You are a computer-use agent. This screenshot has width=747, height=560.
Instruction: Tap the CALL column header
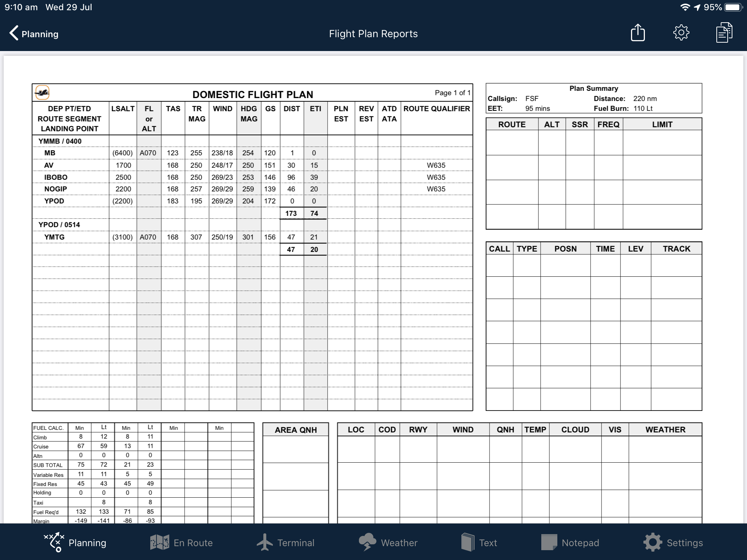(x=499, y=249)
